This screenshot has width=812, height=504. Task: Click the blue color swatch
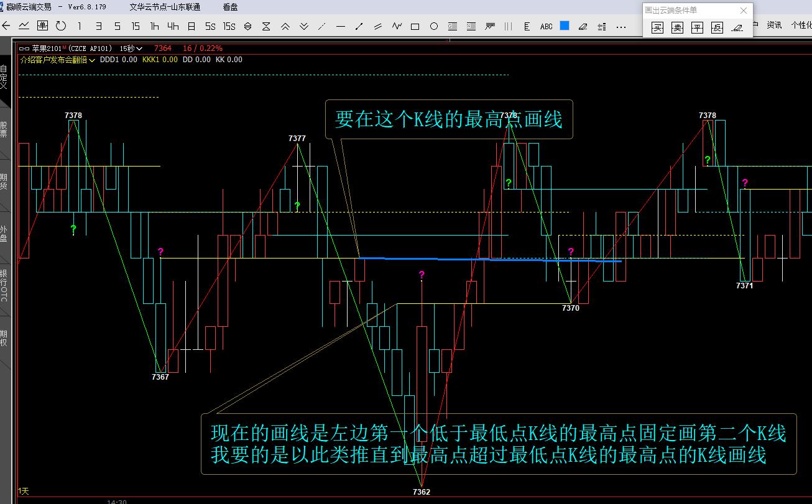[565, 26]
